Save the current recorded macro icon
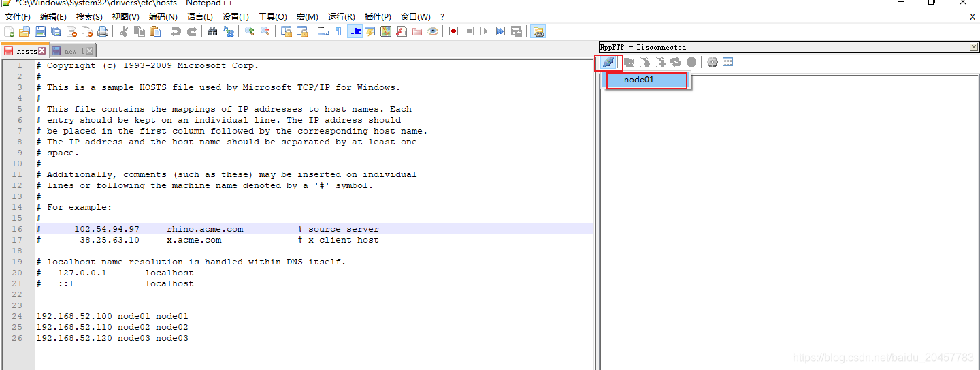 (x=517, y=31)
